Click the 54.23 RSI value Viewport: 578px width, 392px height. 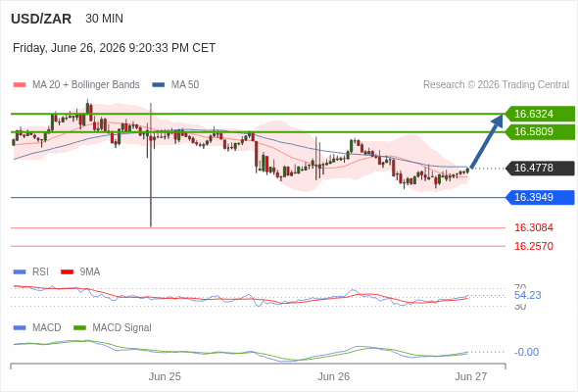point(528,295)
